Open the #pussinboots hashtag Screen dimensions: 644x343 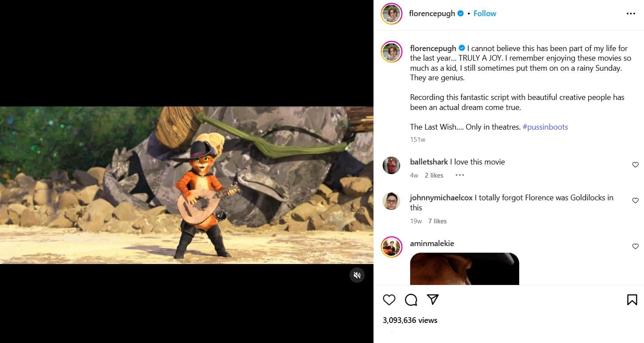coord(545,127)
